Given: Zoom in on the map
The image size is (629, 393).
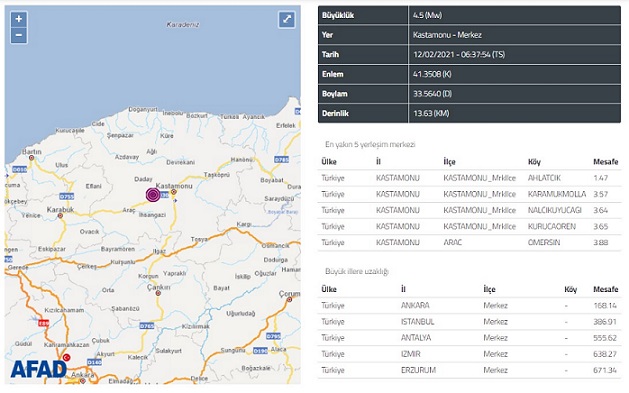Looking at the screenshot, I should point(19,19).
